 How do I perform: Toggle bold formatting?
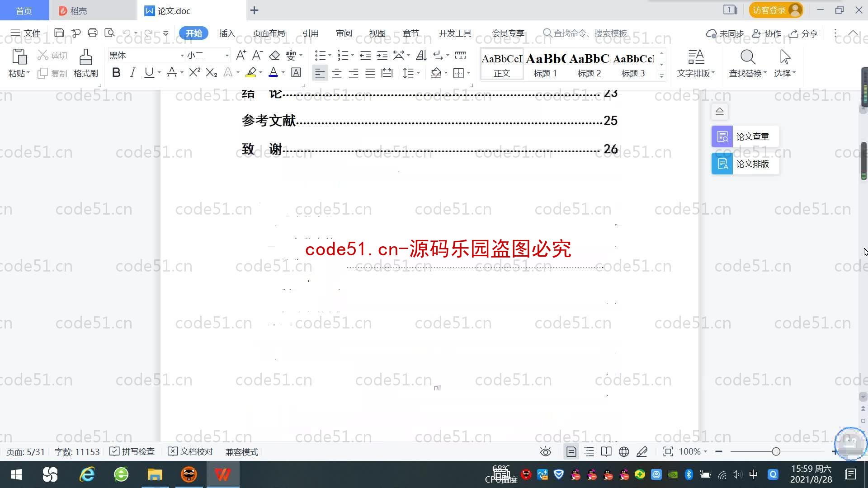coord(116,72)
